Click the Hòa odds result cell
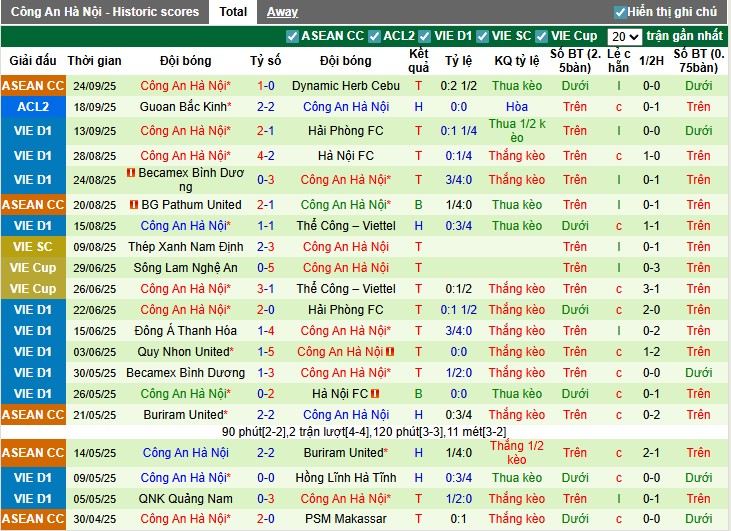 [517, 107]
